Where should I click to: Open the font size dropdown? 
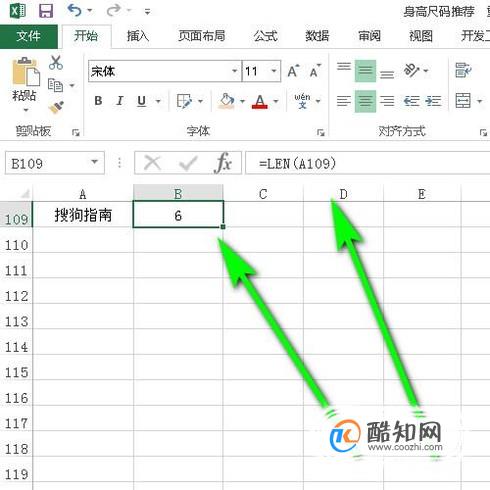coord(274,71)
